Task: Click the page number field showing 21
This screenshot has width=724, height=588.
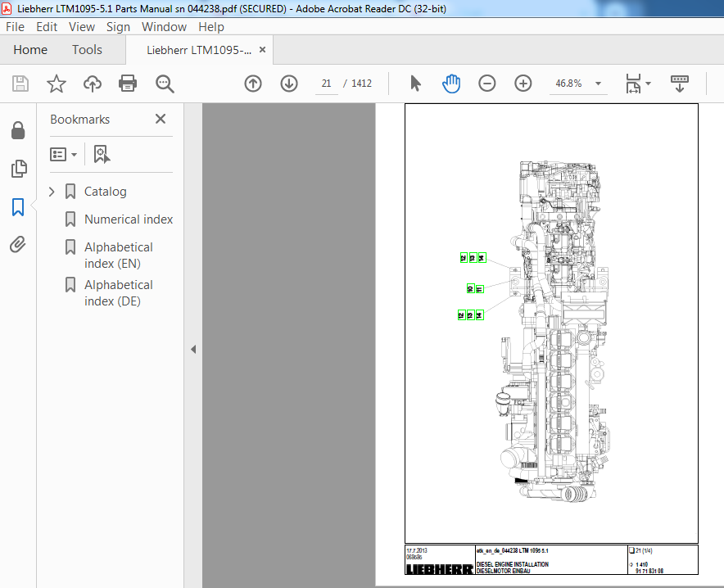Action: [x=327, y=84]
